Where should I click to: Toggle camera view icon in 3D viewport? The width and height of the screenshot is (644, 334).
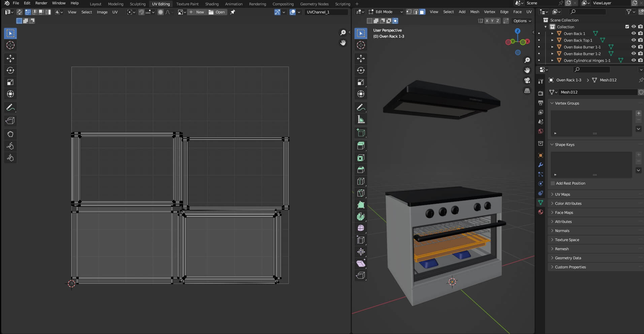527,80
